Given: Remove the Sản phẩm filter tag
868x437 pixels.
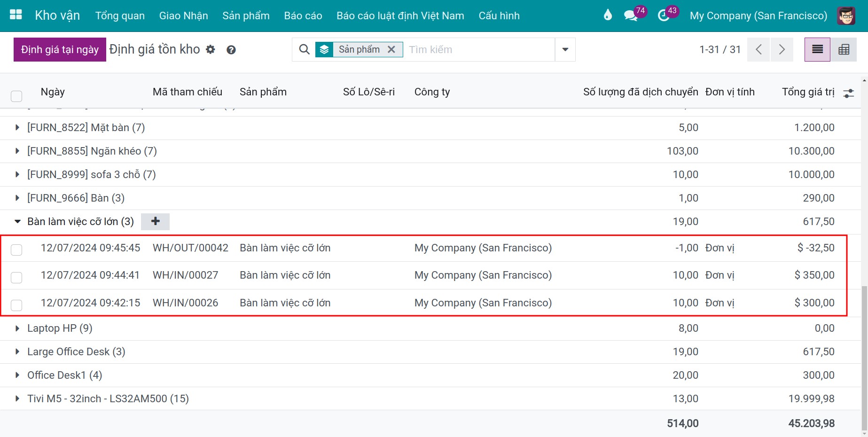Looking at the screenshot, I should coord(391,49).
